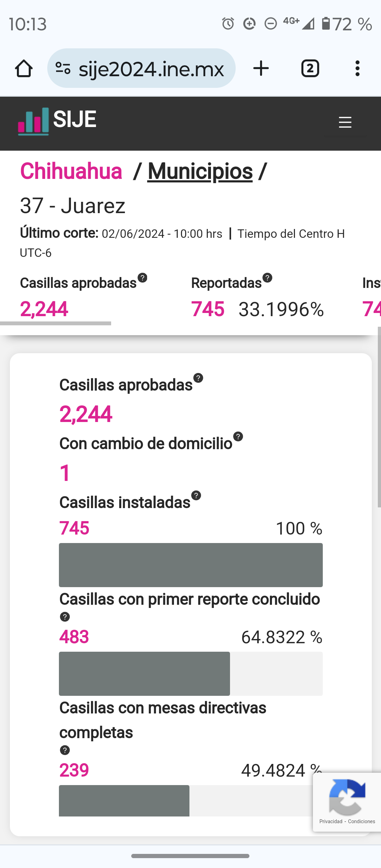Tap the SIJE logo
The width and height of the screenshot is (381, 868).
57,121
